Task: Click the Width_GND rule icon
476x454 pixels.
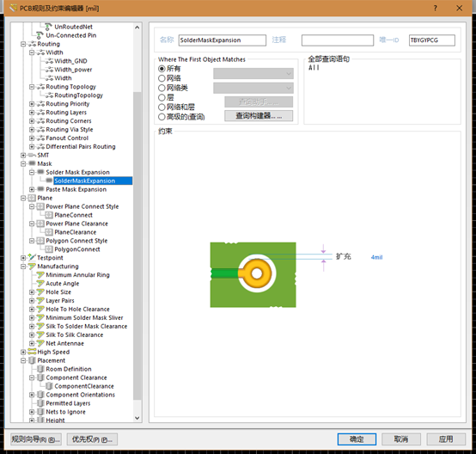Action: (x=49, y=61)
